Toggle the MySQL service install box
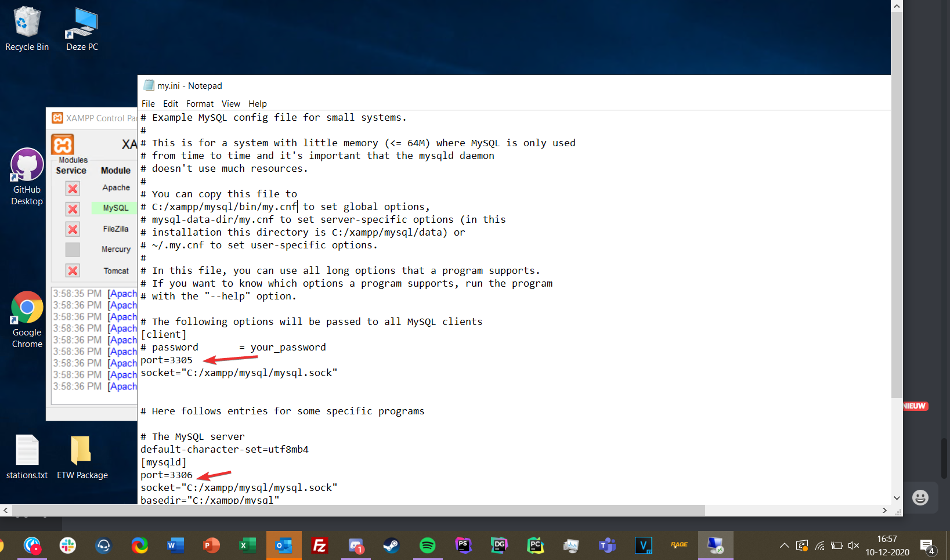 (x=73, y=209)
